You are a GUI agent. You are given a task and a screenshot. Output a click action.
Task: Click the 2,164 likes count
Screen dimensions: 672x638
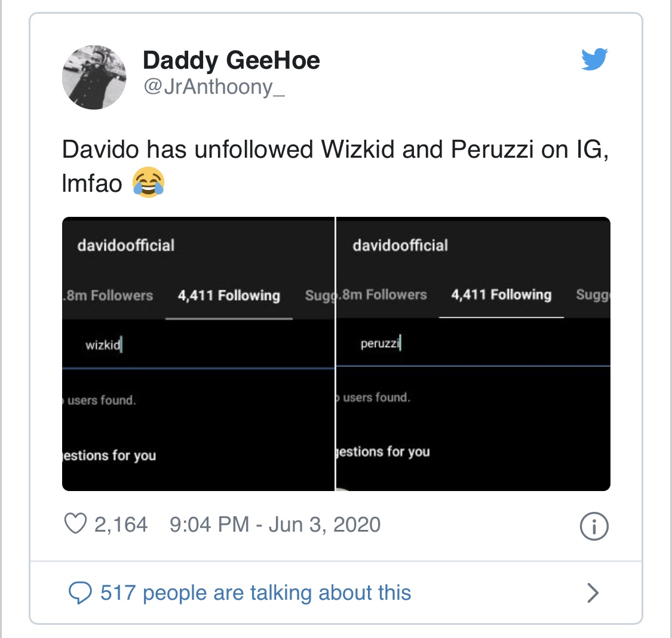point(121,524)
